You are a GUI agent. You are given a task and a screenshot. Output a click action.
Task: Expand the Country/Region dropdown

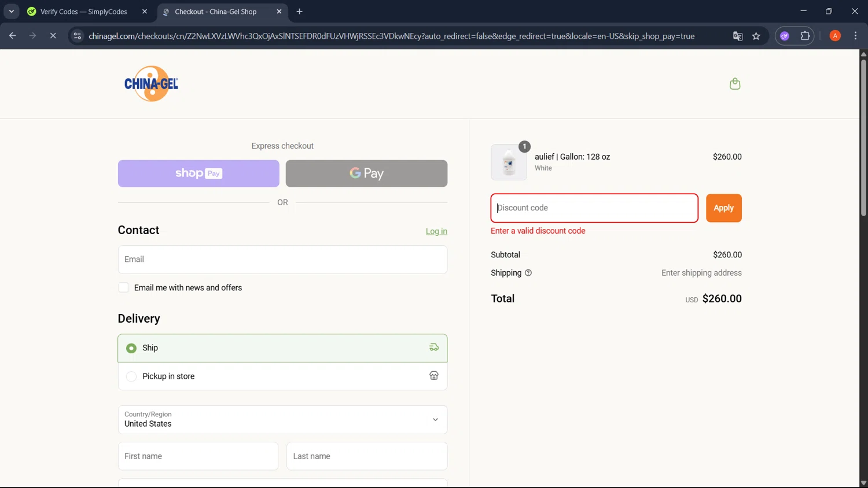click(x=282, y=420)
